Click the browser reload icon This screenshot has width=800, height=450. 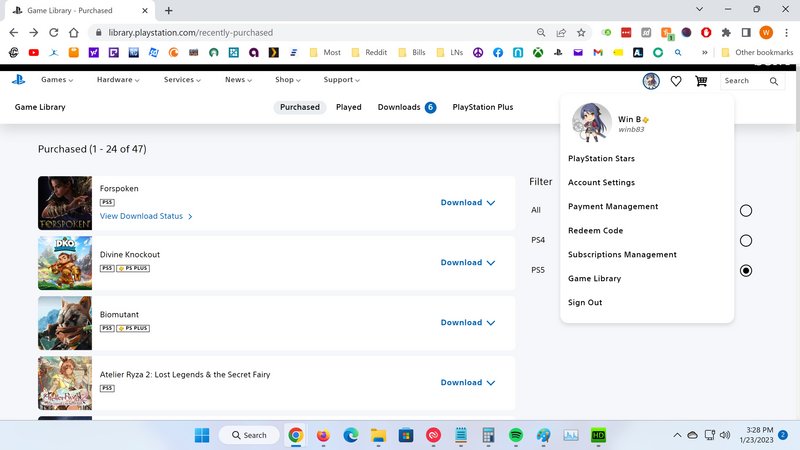(x=54, y=33)
